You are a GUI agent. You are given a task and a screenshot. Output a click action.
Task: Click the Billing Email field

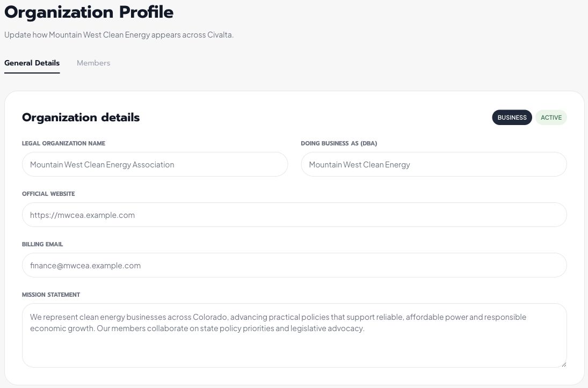point(294,266)
